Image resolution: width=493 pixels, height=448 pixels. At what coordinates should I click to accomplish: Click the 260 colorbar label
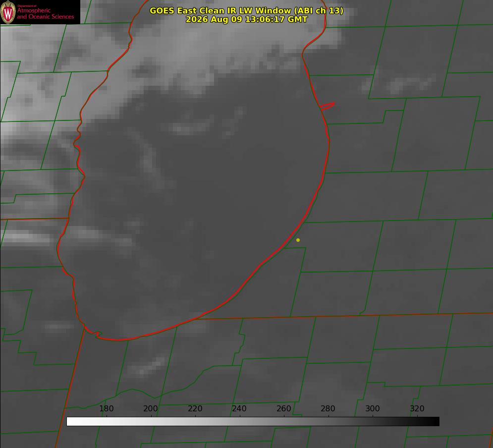pos(283,408)
